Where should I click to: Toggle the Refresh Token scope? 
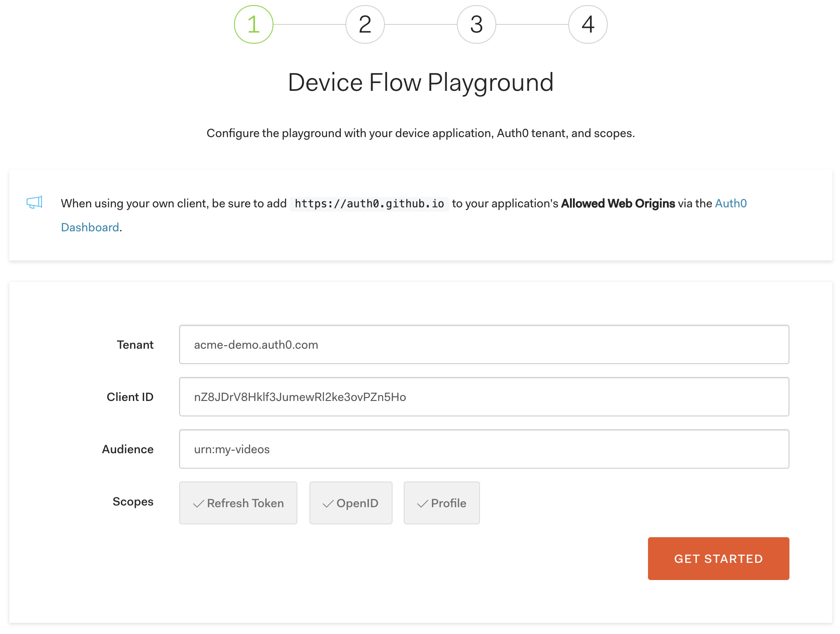point(238,503)
